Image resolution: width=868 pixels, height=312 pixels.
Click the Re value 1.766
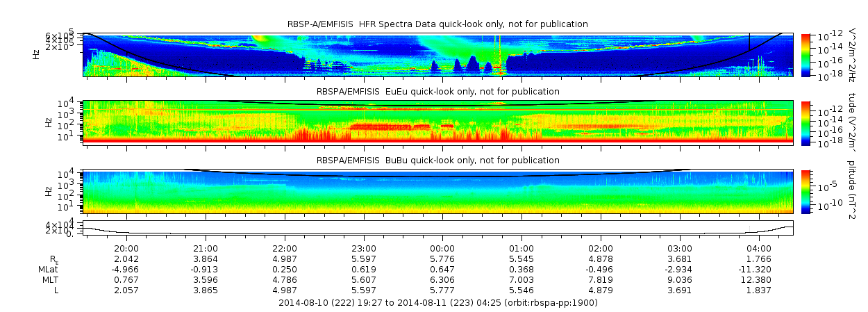(x=759, y=259)
